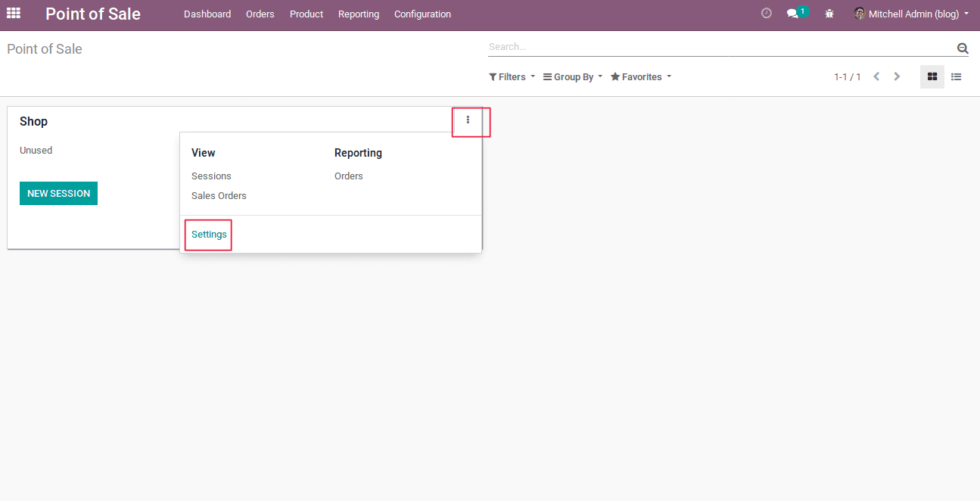Screen dimensions: 980x501
Task: Open the apps grid menu icon
Action: pyautogui.click(x=14, y=13)
